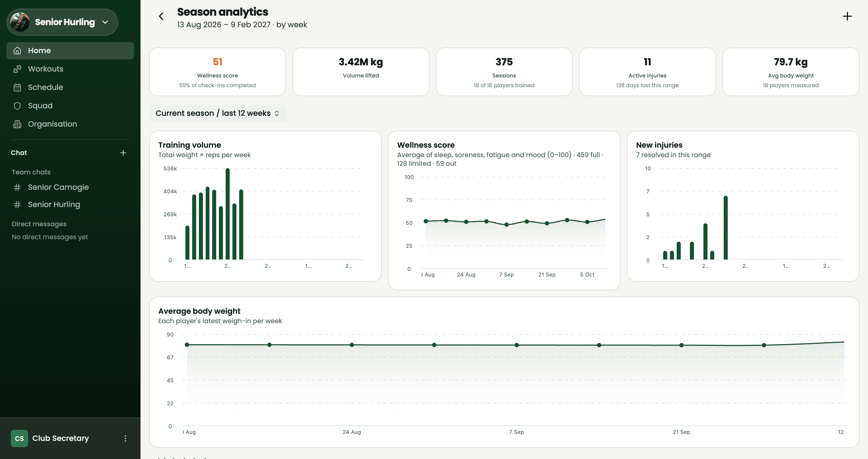Click the tallest bar in New injuries chart
Viewport: 868px width, 459px height.
pyautogui.click(x=726, y=228)
